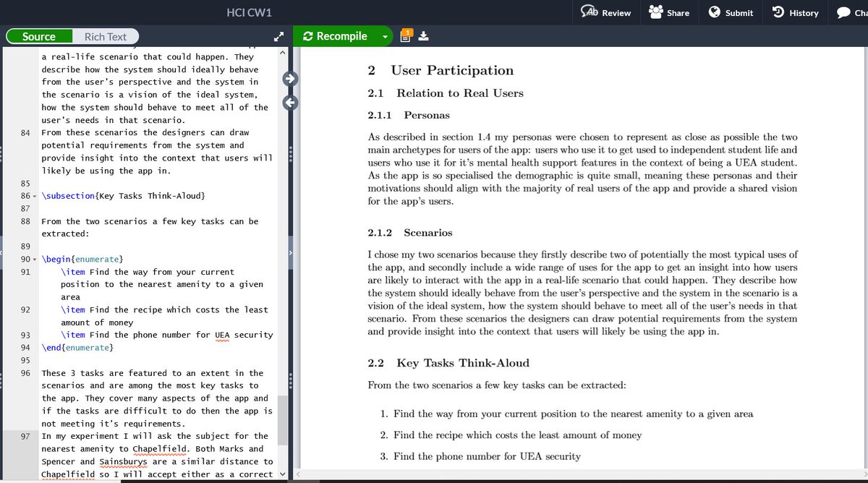
Task: Click PDF heading '2.1.2 Scenarios'
Action: click(410, 233)
